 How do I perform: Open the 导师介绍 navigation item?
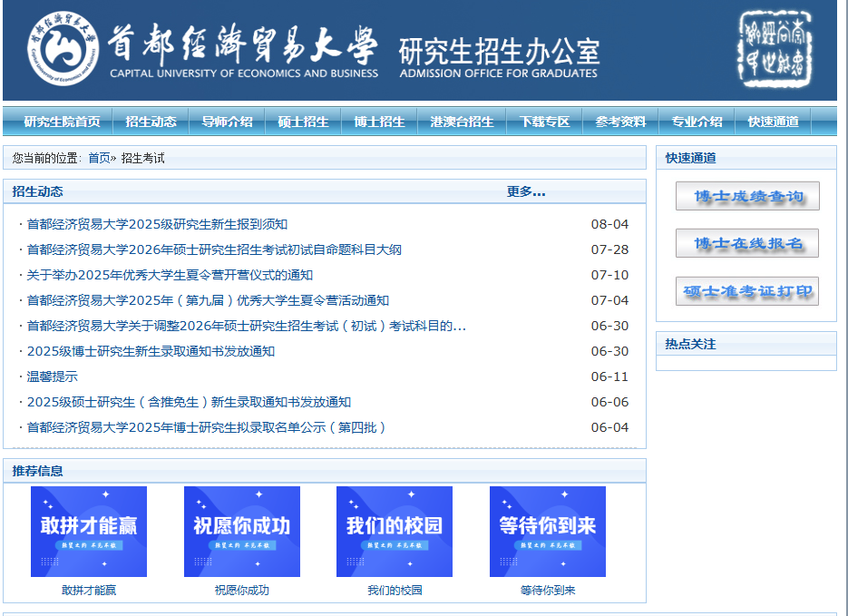pyautogui.click(x=227, y=122)
